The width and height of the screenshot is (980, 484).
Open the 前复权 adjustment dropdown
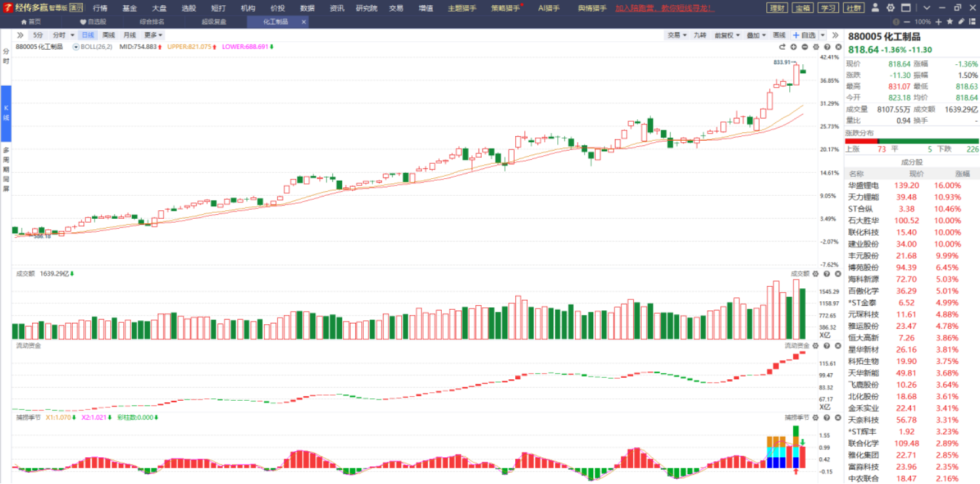click(x=726, y=35)
